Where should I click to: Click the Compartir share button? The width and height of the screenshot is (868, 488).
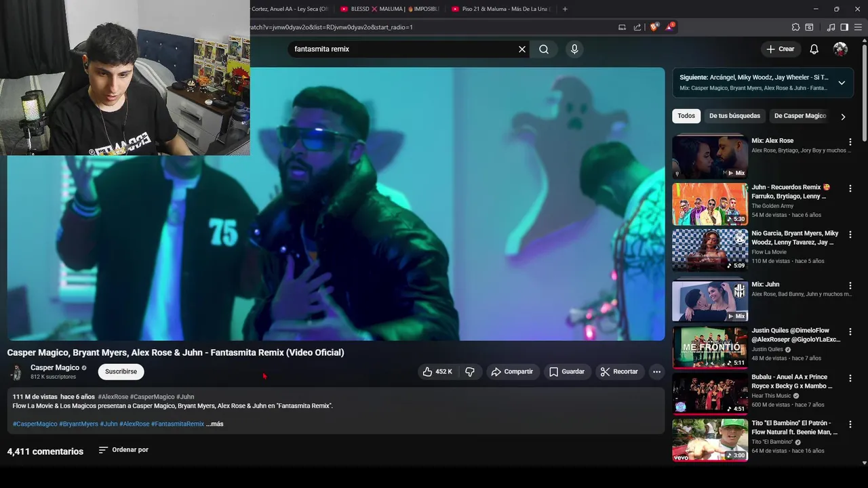512,371
